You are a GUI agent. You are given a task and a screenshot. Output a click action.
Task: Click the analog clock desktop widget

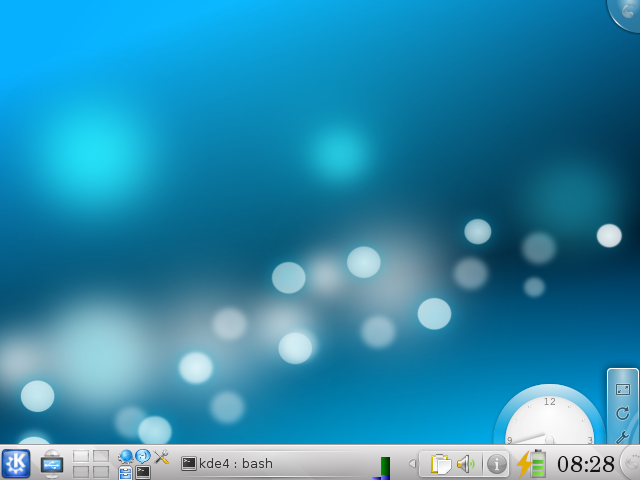(x=549, y=414)
